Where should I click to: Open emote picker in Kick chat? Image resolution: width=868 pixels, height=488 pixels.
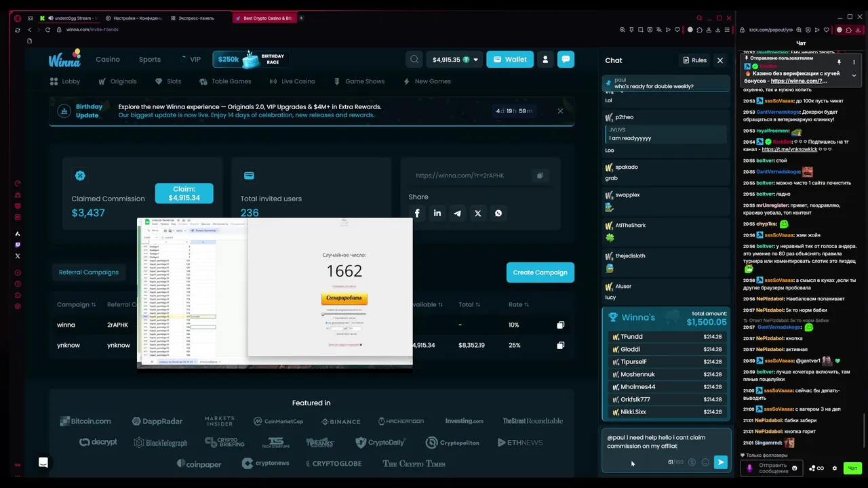795,468
